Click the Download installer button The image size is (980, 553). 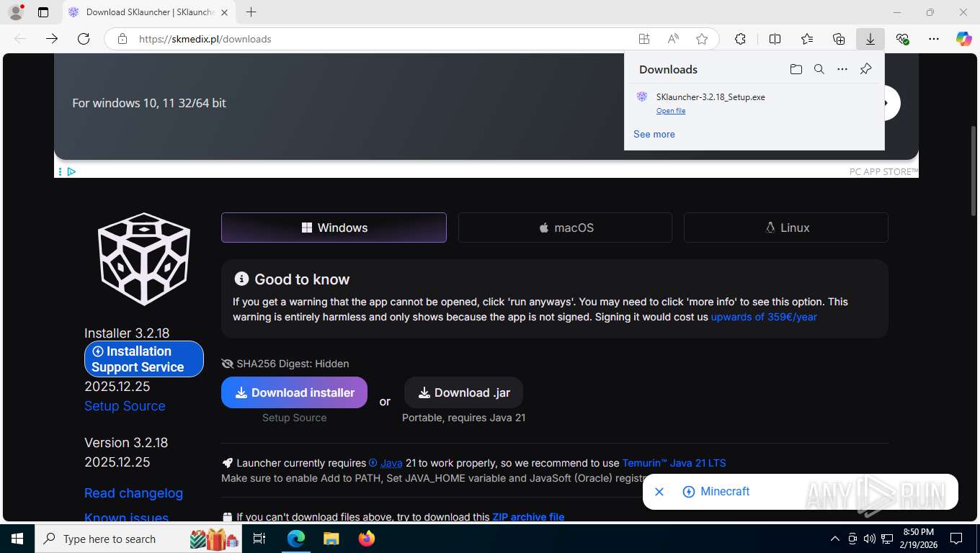[294, 392]
